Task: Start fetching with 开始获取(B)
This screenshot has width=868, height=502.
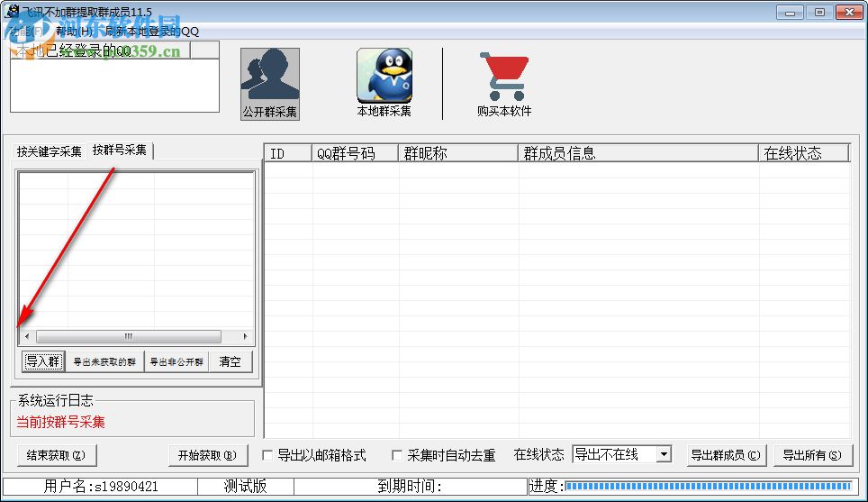Action: pos(208,455)
